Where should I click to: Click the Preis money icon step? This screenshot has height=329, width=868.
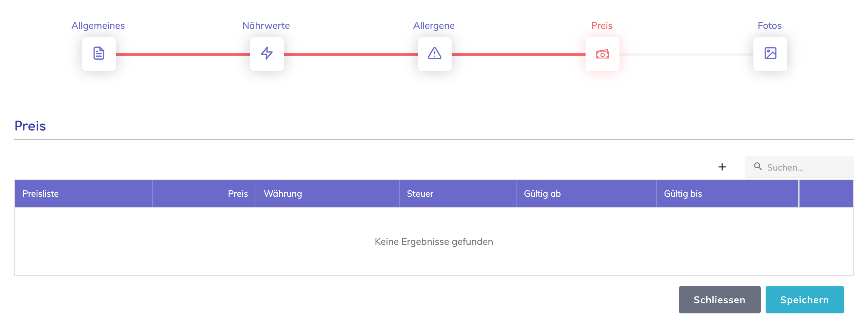602,54
